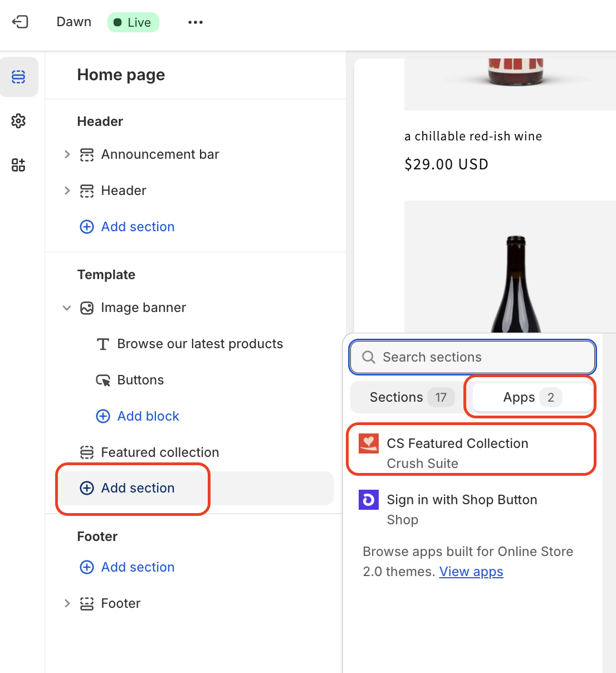The image size is (616, 673).
Task: Expand the Header section row
Action: click(67, 191)
